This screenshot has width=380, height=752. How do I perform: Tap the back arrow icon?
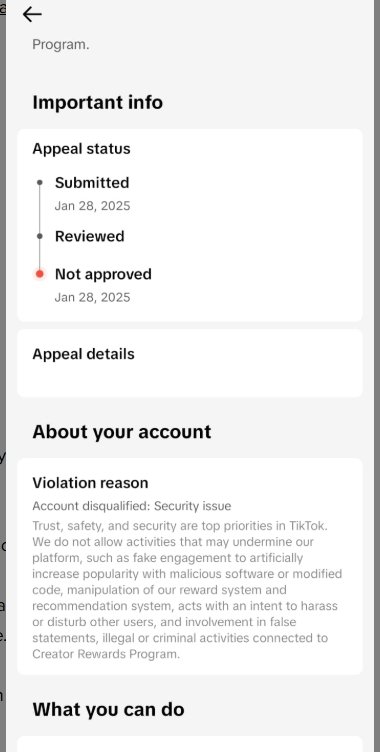coord(32,14)
